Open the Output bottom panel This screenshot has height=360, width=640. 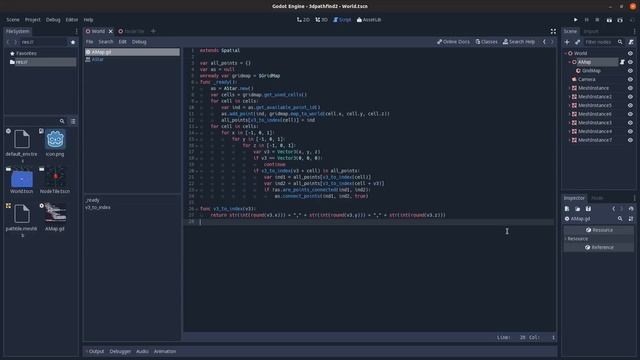[96, 351]
